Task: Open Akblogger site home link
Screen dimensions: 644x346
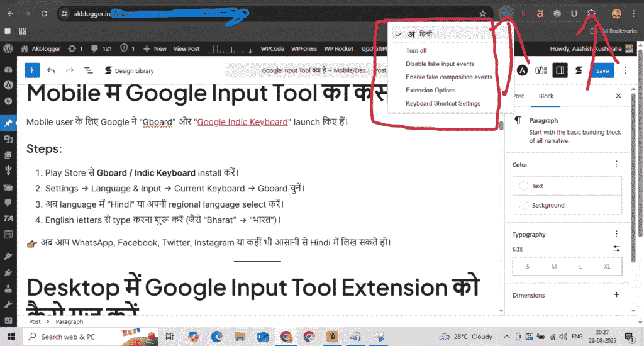Action: [x=41, y=48]
